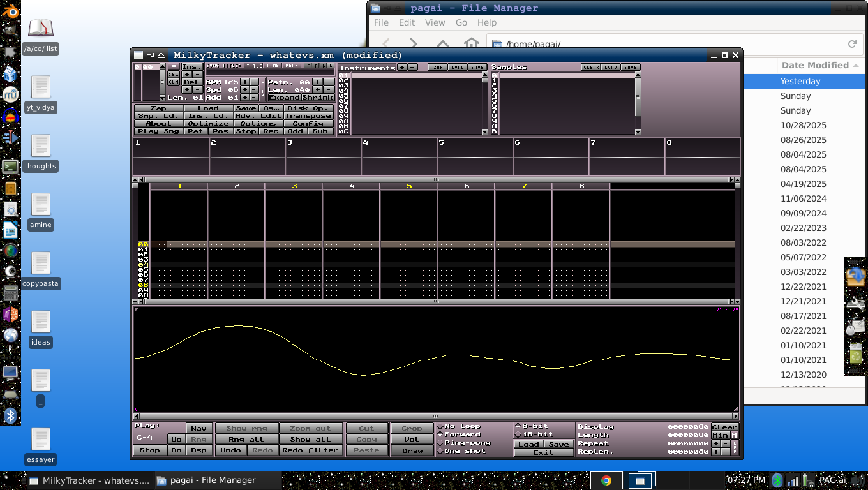Click the song title input field
The width and height of the screenshot is (868, 490).
click(x=269, y=73)
